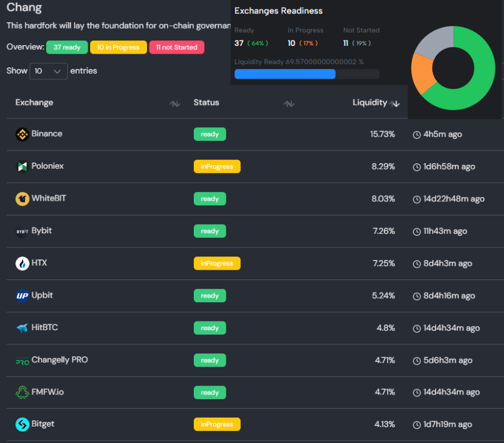Click the '10 in Progress' overview badge
Viewport: 504px width, 443px height.
pyautogui.click(x=118, y=47)
